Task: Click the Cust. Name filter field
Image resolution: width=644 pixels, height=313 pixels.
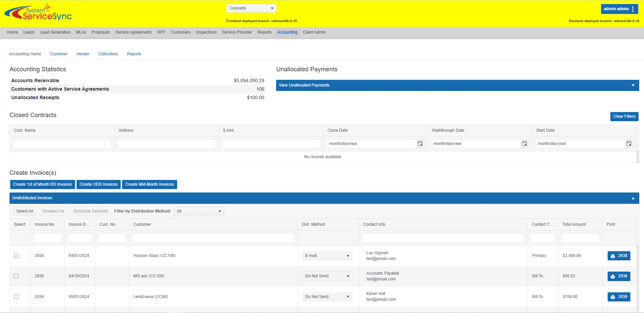Action: tap(62, 144)
